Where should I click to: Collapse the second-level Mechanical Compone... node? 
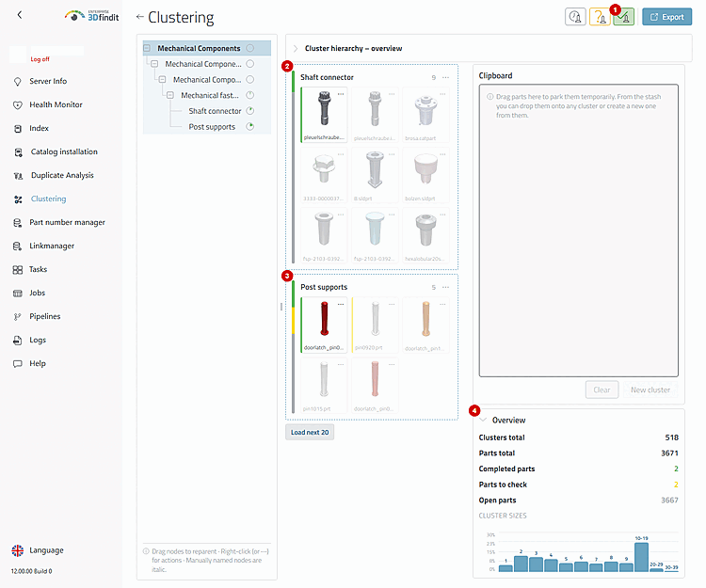[x=154, y=64]
